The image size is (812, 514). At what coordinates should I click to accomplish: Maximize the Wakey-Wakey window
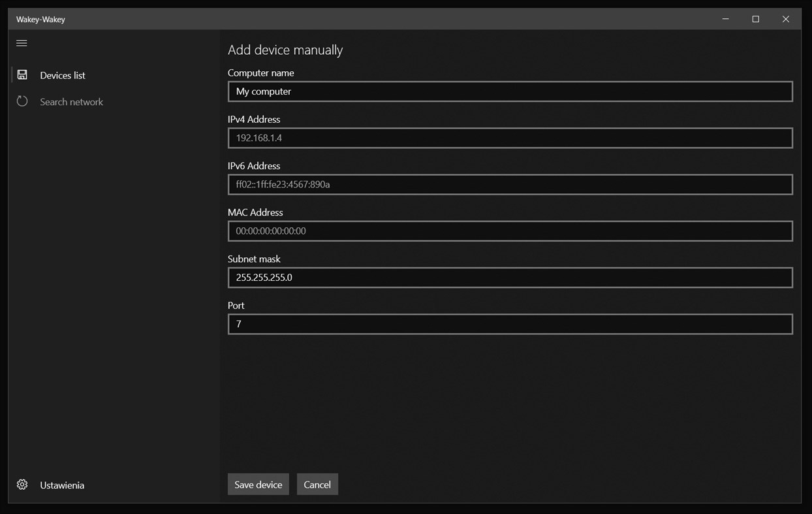click(755, 19)
